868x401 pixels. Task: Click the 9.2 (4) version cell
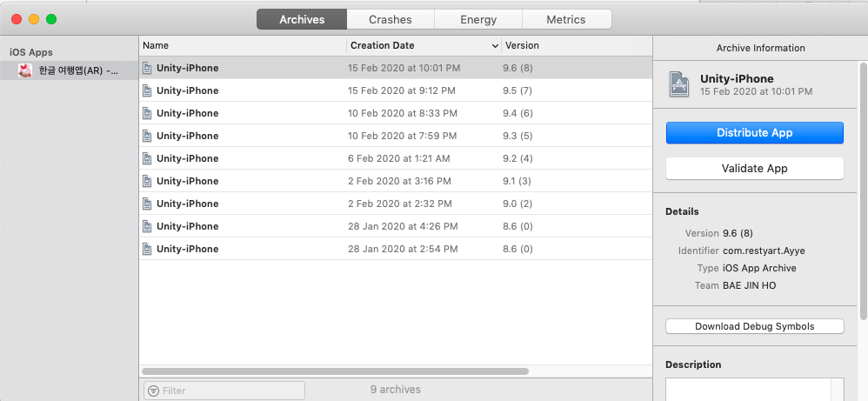tap(517, 158)
